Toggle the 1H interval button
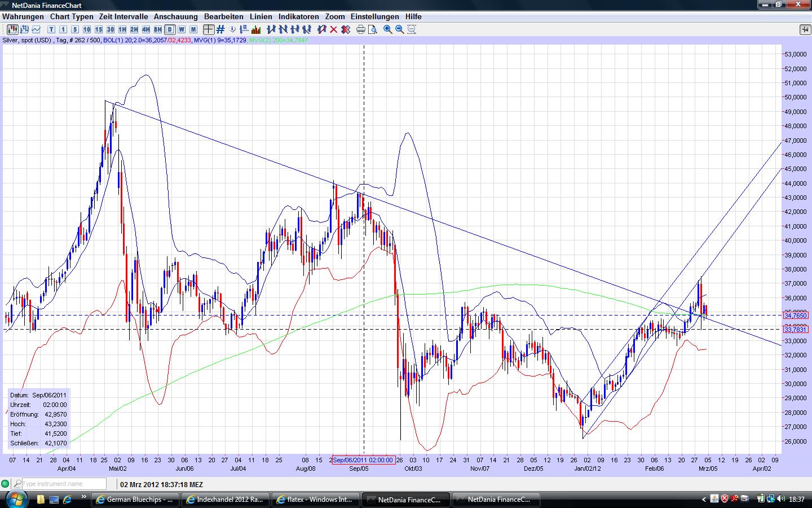 point(122,29)
